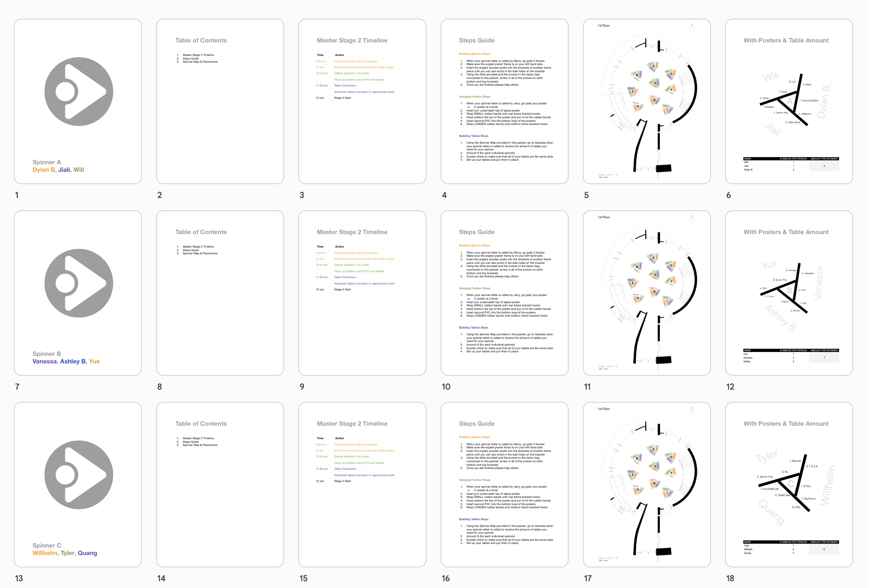Viewport: 869px width, 588px height.
Task: Open the page 16 Steps Guide thumbnail
Action: [504, 484]
